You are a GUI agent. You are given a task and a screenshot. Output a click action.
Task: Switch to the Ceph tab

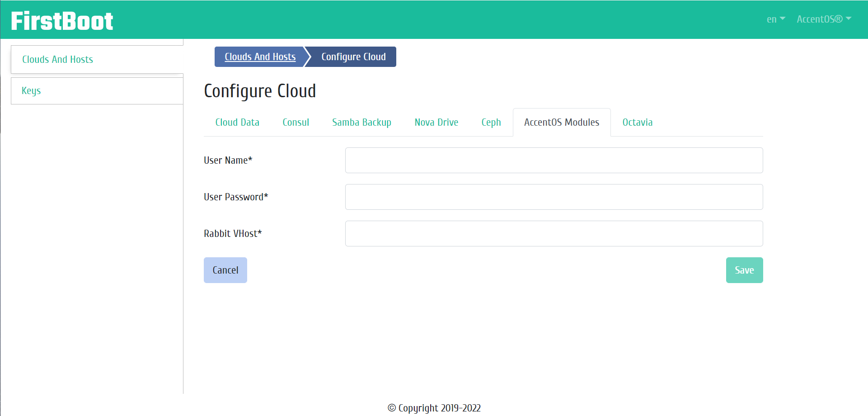click(491, 122)
